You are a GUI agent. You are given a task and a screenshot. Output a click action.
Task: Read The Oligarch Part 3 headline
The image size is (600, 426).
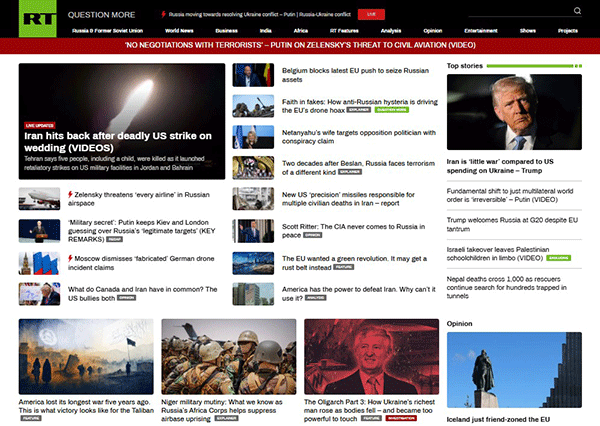(x=370, y=410)
